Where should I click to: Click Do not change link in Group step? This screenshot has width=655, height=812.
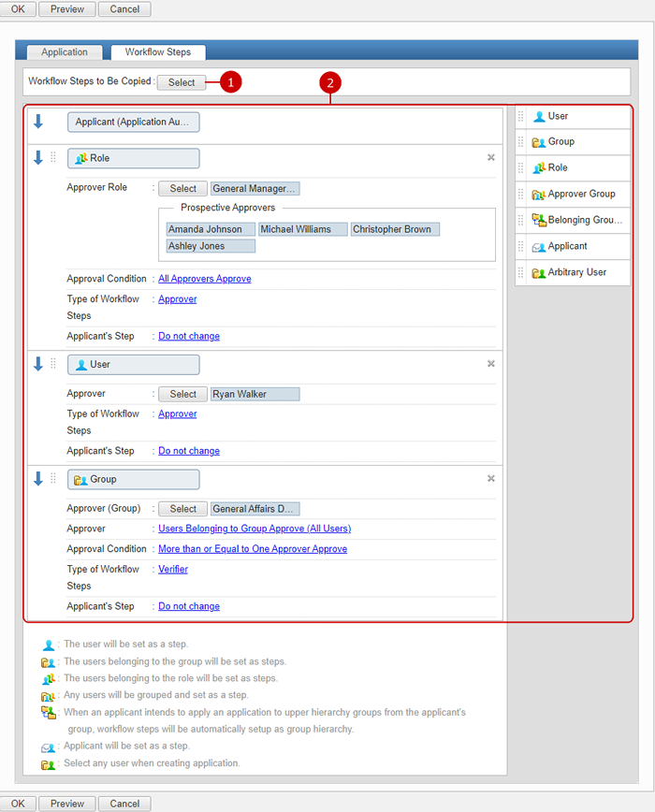click(x=189, y=606)
